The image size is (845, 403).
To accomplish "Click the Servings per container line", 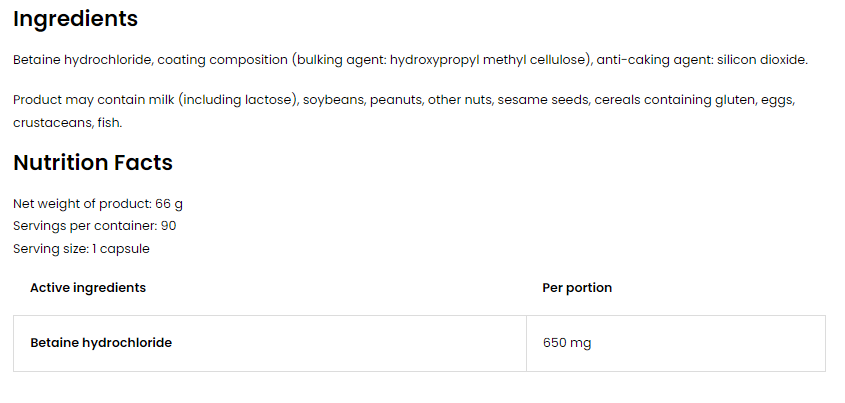I will click(x=94, y=226).
